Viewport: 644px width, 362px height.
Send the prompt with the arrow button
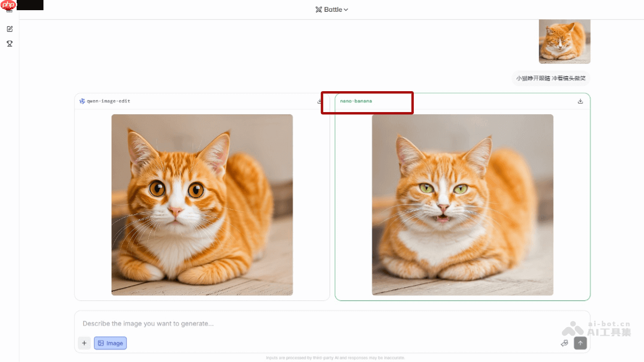point(580,343)
